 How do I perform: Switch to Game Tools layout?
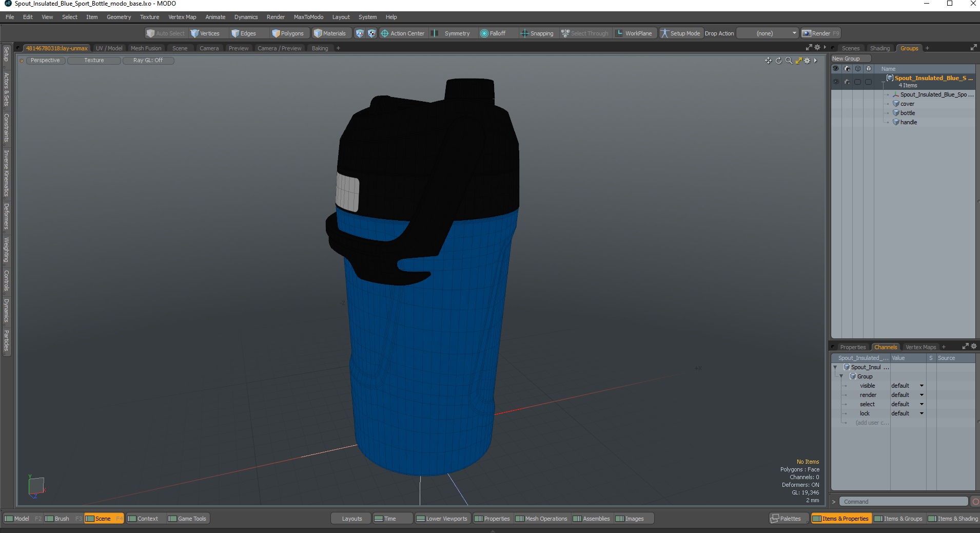[187, 519]
